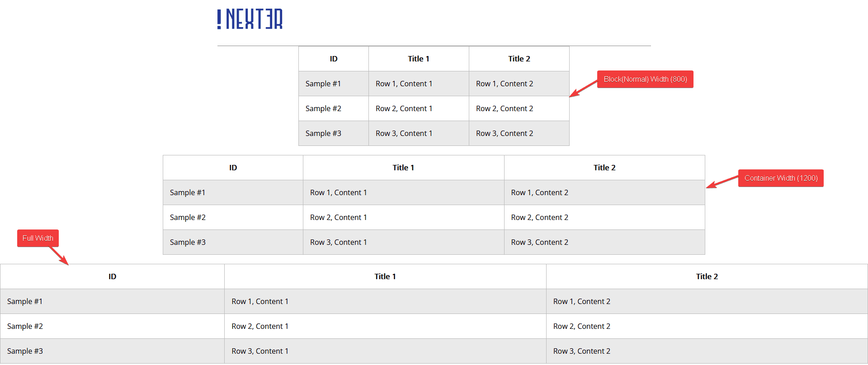Select Row 2, Content 2 in narrowest table

pyautogui.click(x=519, y=108)
